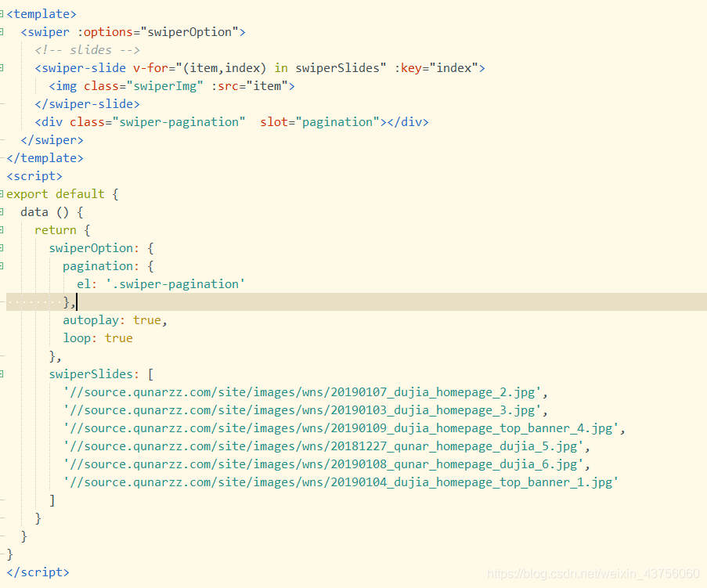Click the closing </template> tag

[45, 158]
